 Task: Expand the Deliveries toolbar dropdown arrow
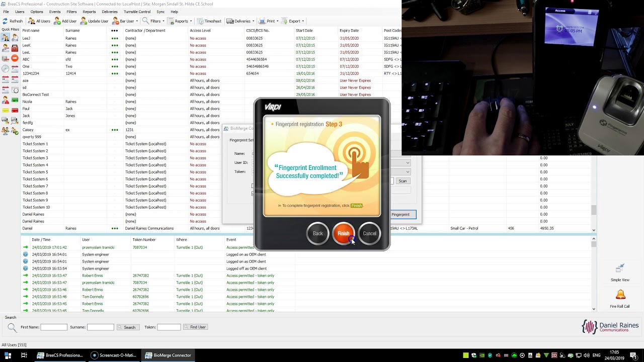(253, 21)
